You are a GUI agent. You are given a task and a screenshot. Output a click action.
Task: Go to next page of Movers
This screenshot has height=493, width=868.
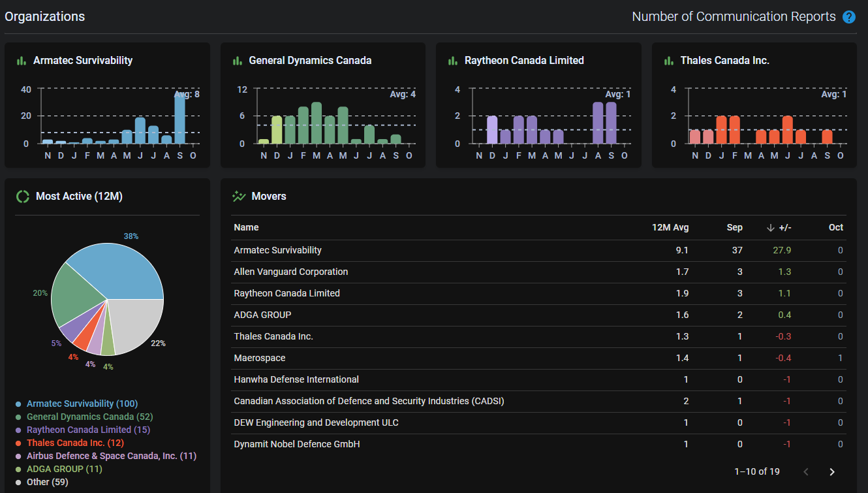[x=832, y=471]
